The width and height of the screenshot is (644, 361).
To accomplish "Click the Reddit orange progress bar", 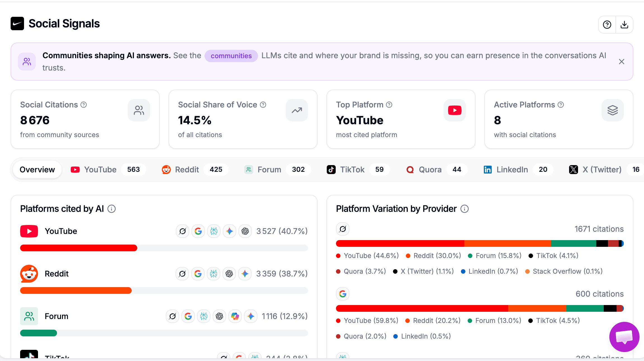I will 76,290.
